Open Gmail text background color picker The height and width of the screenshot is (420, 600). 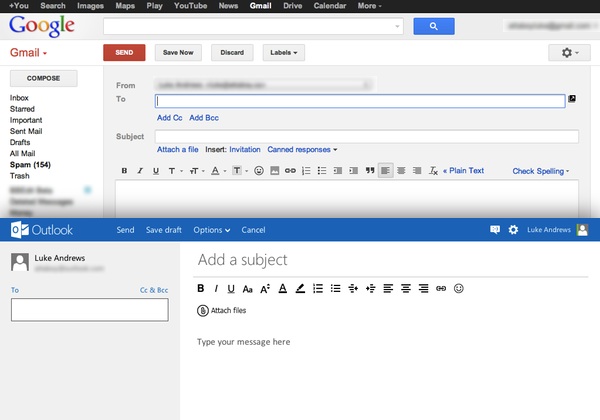pos(240,171)
